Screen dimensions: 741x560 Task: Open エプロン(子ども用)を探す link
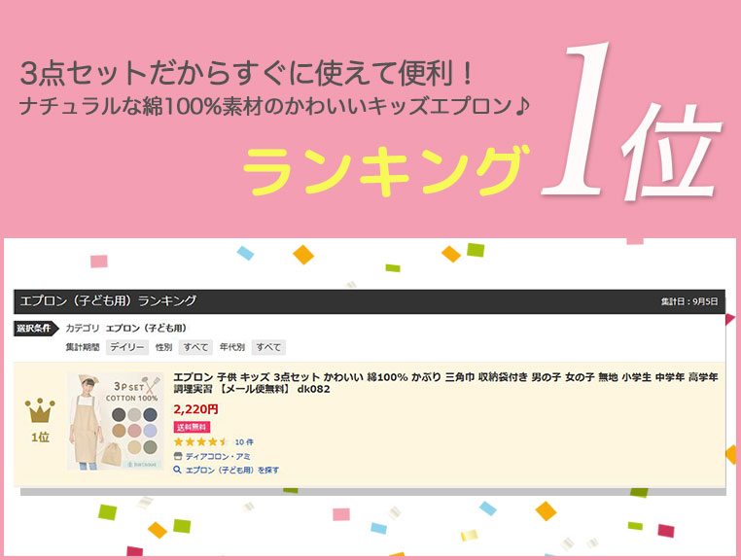[232, 470]
